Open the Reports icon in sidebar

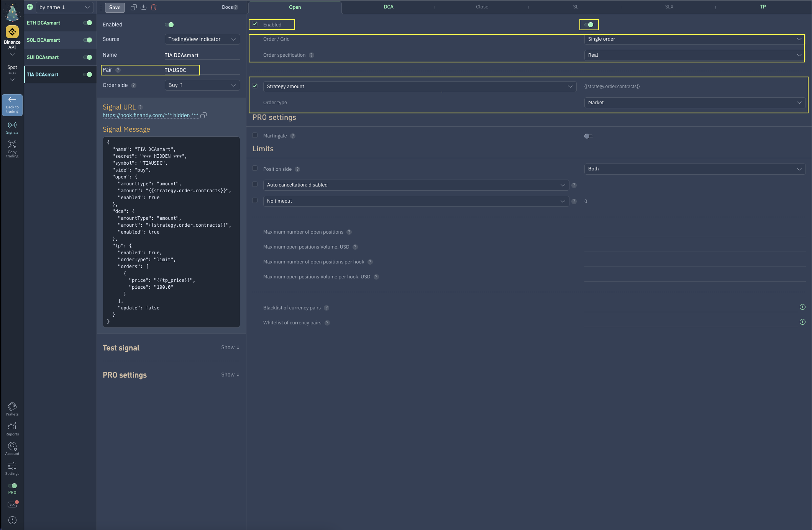tap(12, 429)
